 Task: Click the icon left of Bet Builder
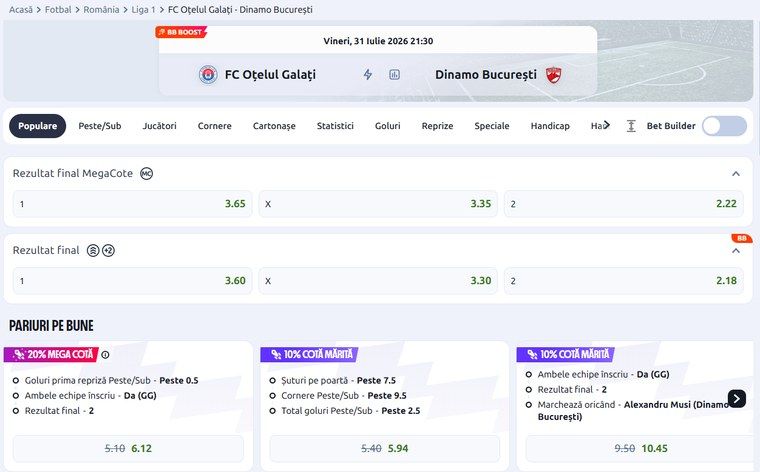[631, 126]
